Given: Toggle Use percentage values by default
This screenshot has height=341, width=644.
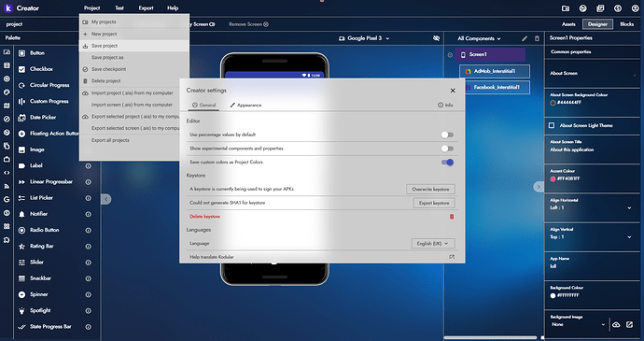Looking at the screenshot, I should (x=447, y=135).
